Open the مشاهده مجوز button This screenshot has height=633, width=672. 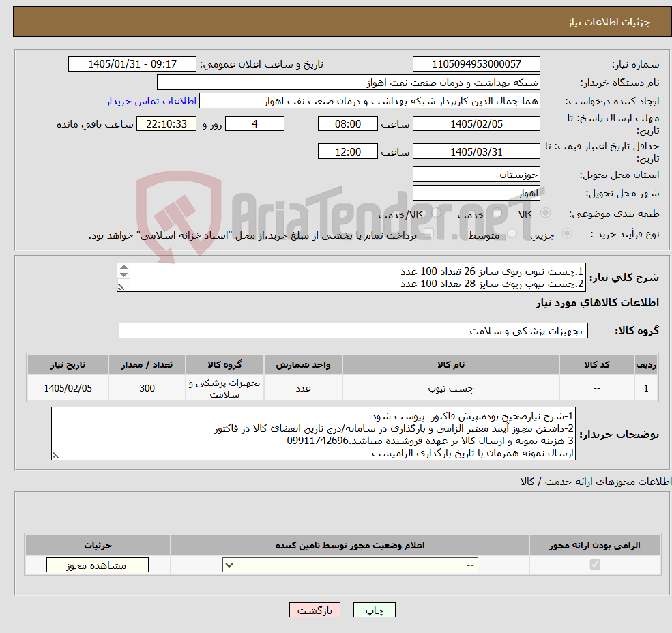[98, 565]
